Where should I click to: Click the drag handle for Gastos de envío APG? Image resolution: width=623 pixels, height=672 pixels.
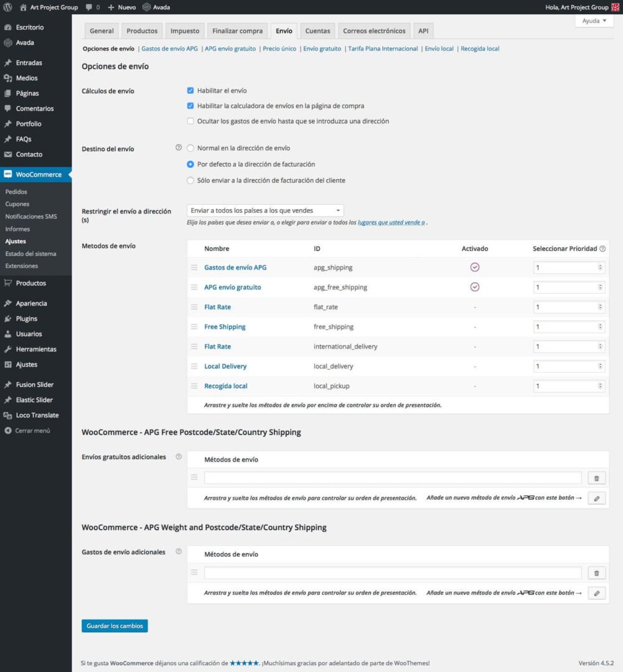coord(194,268)
